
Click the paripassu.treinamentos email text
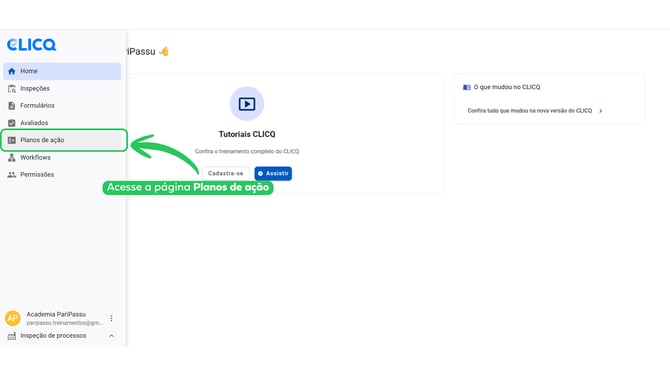pos(65,323)
